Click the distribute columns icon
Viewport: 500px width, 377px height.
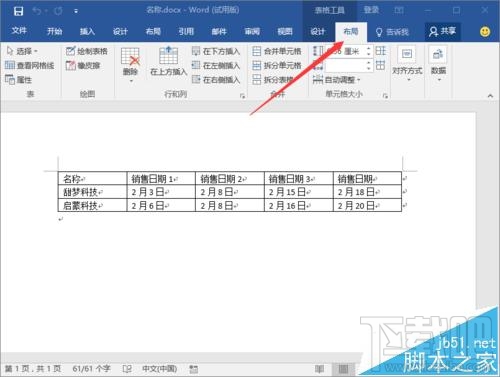[x=380, y=65]
